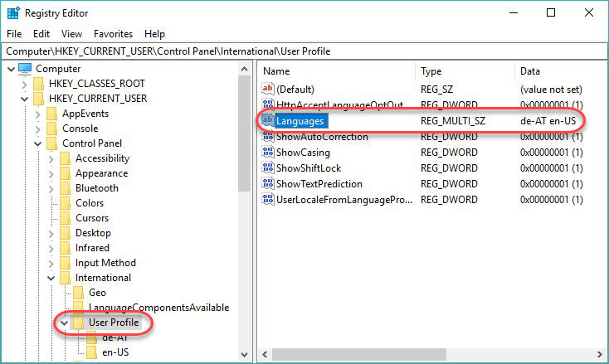Click the registry path address bar
The width and height of the screenshot is (609, 364).
(304, 51)
